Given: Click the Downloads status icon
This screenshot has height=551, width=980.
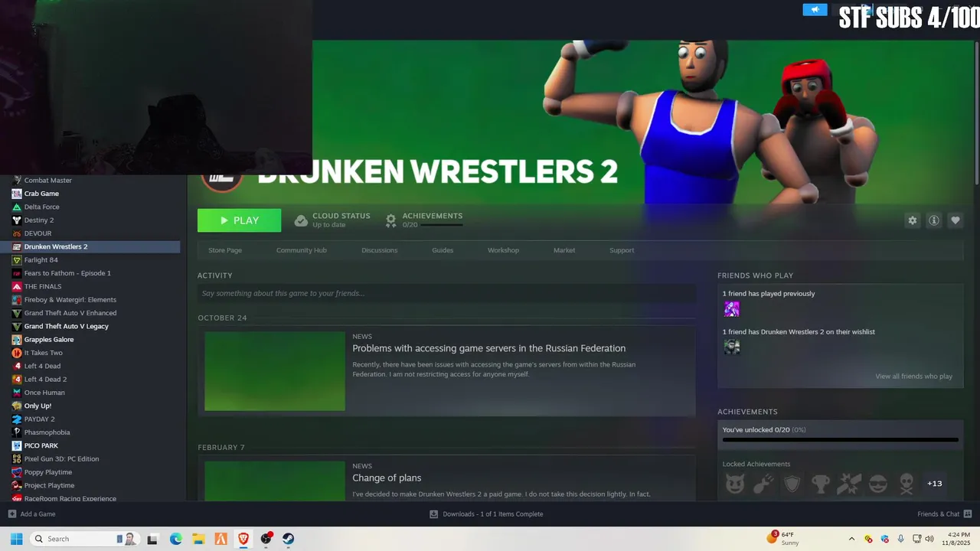Looking at the screenshot, I should (433, 514).
